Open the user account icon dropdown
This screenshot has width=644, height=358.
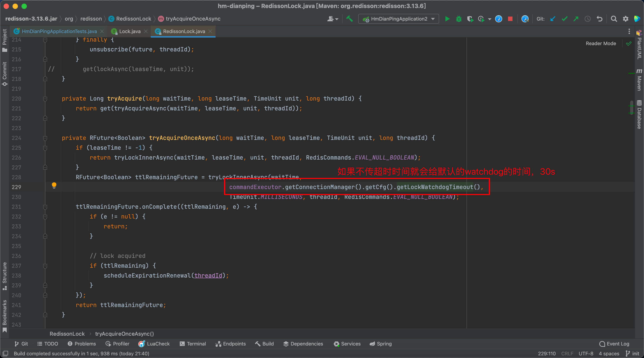point(333,19)
